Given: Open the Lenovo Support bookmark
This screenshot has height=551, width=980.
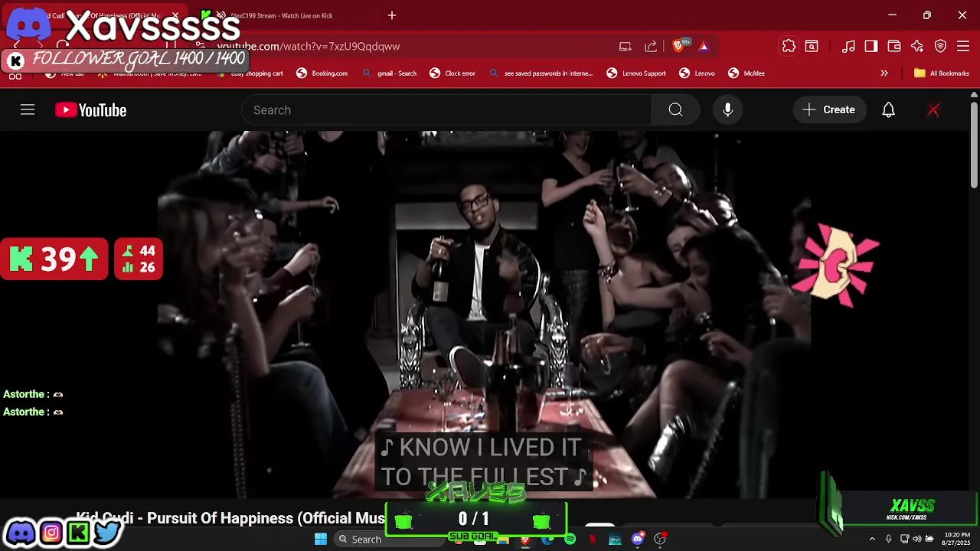Looking at the screenshot, I should tap(636, 73).
